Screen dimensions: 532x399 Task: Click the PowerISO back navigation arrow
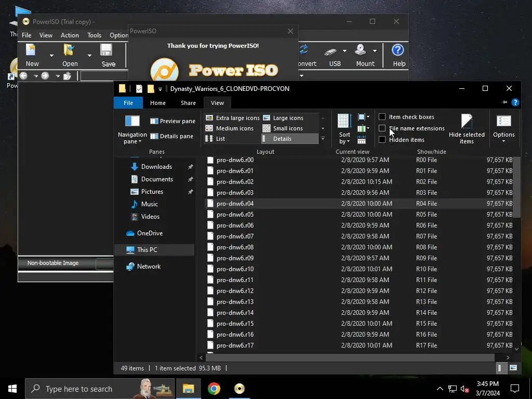(x=23, y=76)
